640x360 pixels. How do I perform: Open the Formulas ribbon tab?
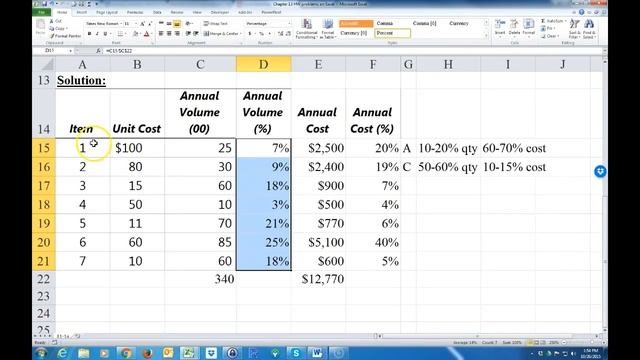pos(135,12)
